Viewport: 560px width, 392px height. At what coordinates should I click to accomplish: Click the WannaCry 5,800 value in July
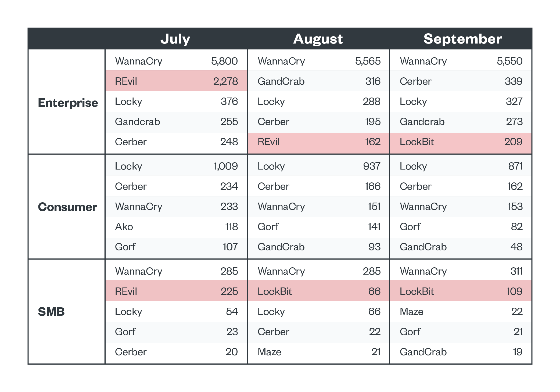click(x=224, y=61)
